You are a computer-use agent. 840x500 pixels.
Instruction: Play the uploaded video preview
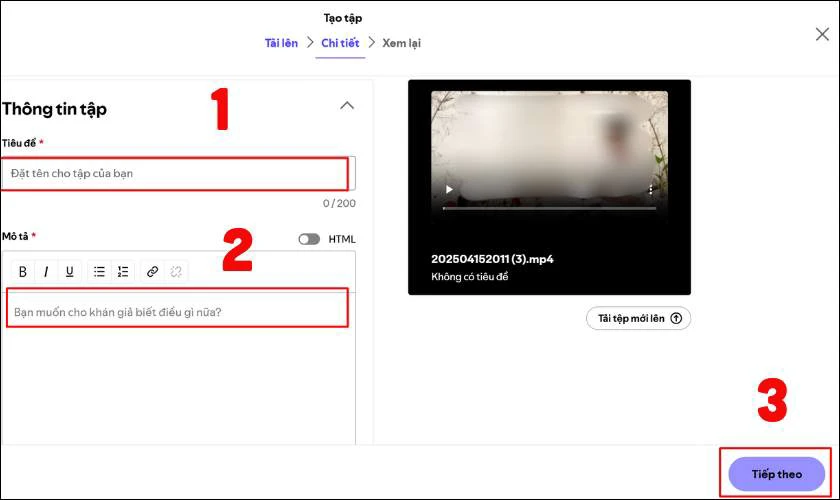point(449,189)
